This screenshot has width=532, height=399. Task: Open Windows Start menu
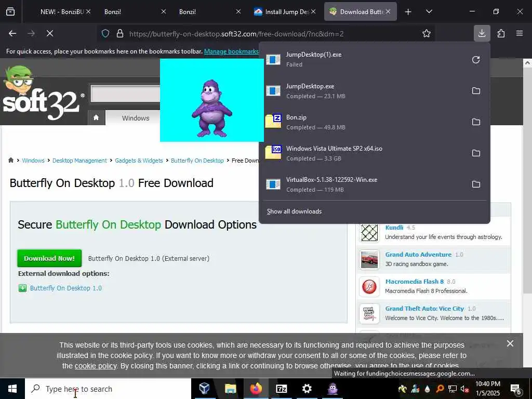pos(12,389)
